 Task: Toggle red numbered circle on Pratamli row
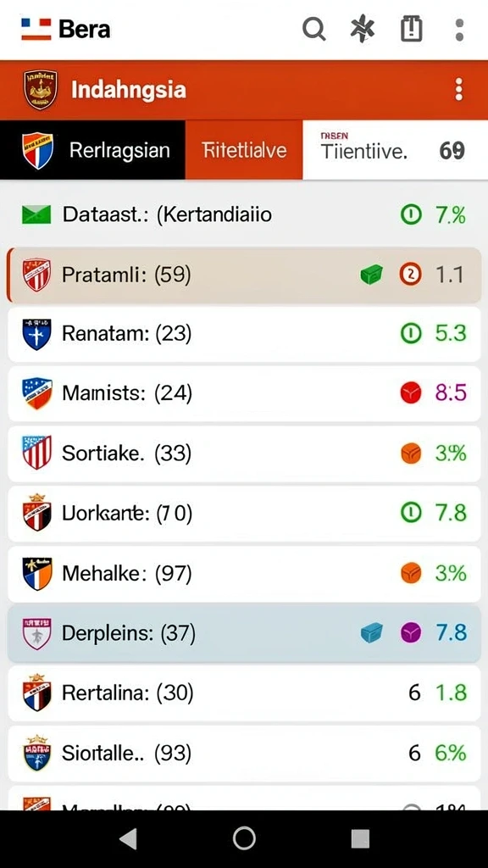[411, 274]
